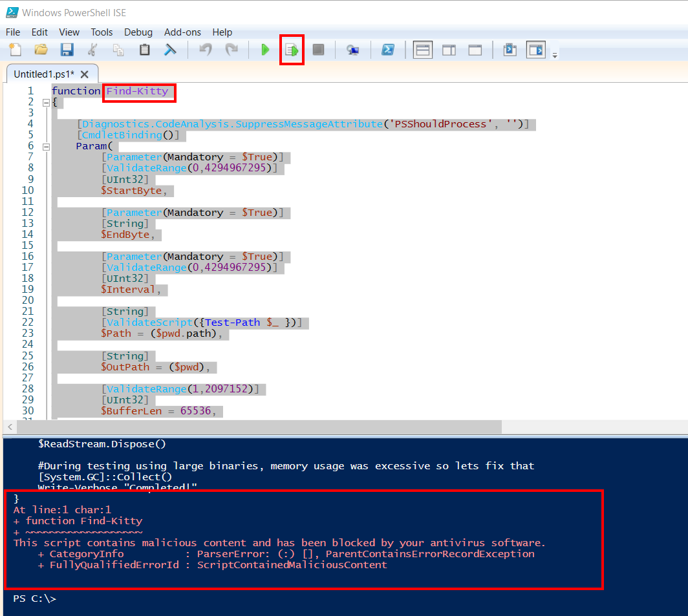Click $Path variable on line 23
The width and height of the screenshot is (688, 616).
(x=116, y=334)
